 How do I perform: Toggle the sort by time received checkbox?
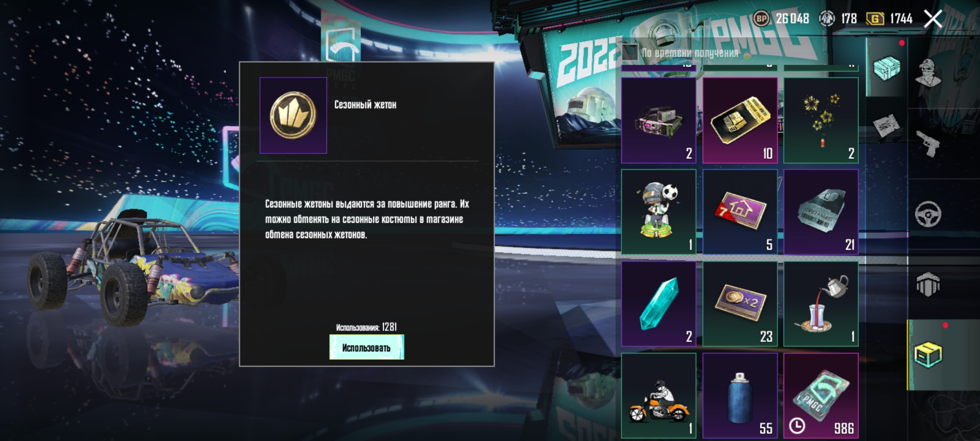click(630, 52)
